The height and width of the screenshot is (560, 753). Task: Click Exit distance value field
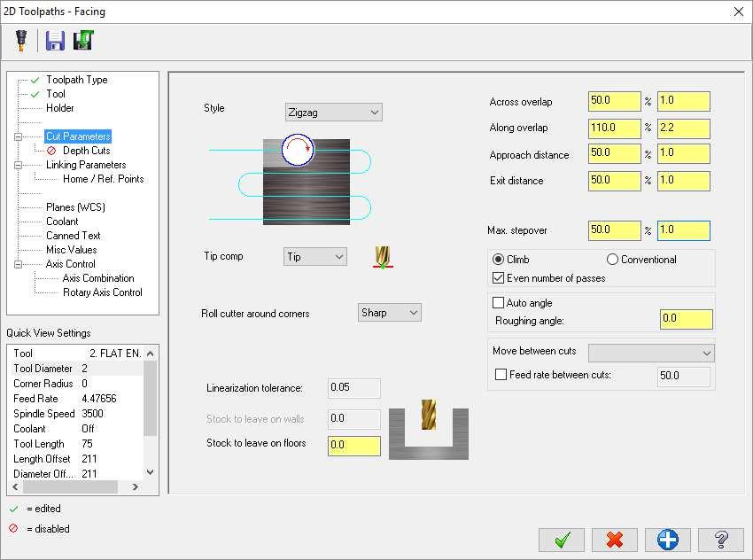tap(683, 181)
